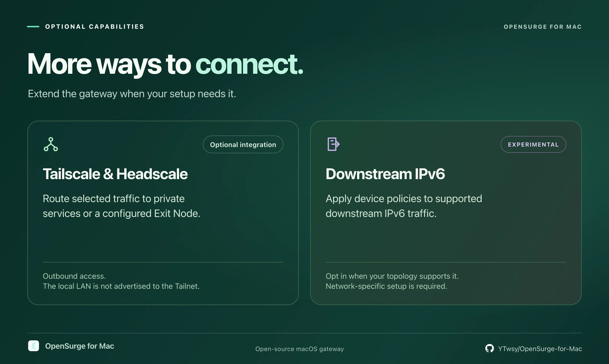
Task: Click the EXPERIMENTAL badge
Action: click(533, 144)
